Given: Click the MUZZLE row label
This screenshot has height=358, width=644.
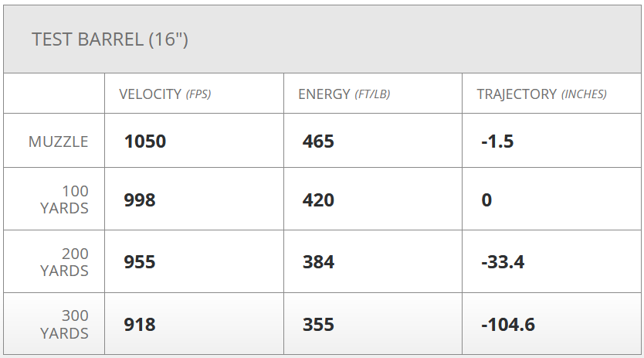Looking at the screenshot, I should [x=59, y=141].
